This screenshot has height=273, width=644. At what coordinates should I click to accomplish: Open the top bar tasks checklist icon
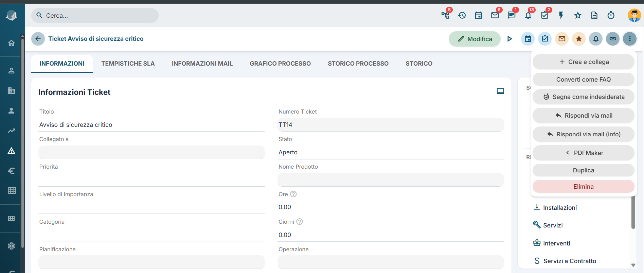coord(545,15)
